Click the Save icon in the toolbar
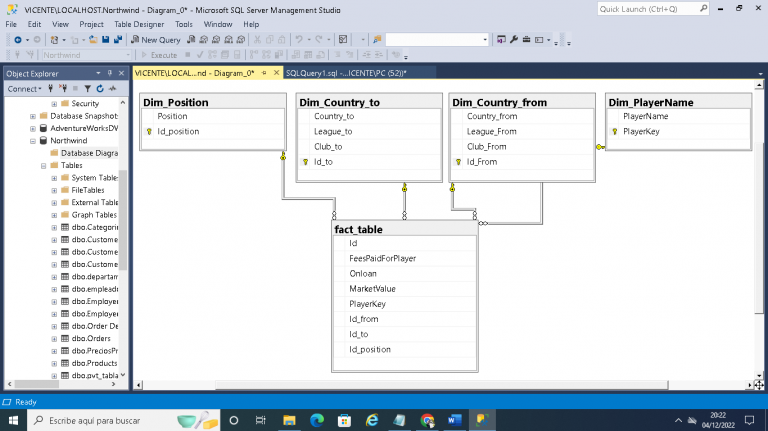 104,40
